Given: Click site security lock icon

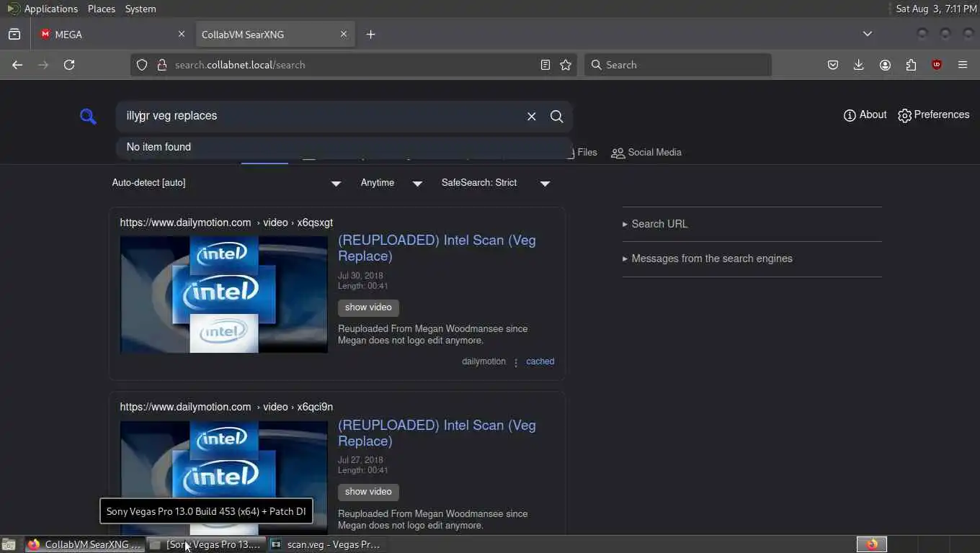Looking at the screenshot, I should 161,65.
